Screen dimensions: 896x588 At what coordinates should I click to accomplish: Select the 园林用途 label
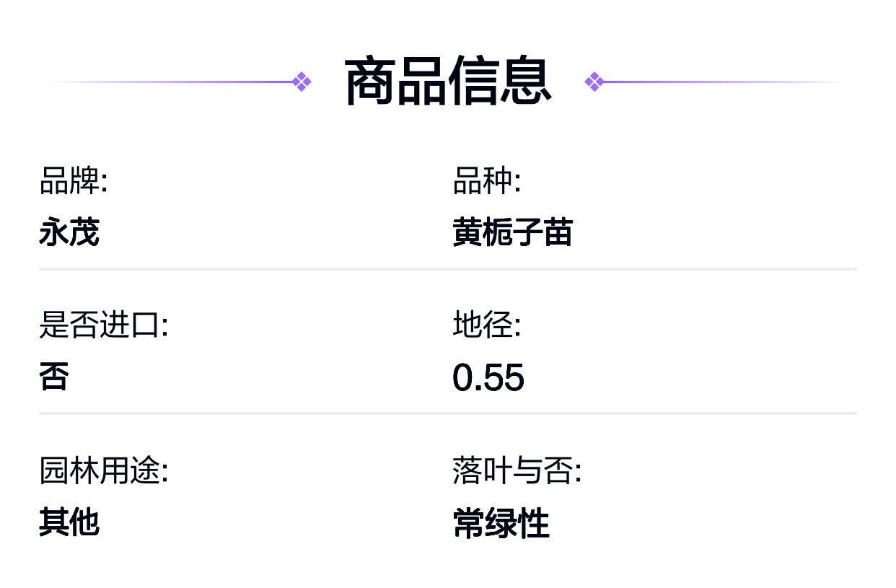tap(103, 471)
